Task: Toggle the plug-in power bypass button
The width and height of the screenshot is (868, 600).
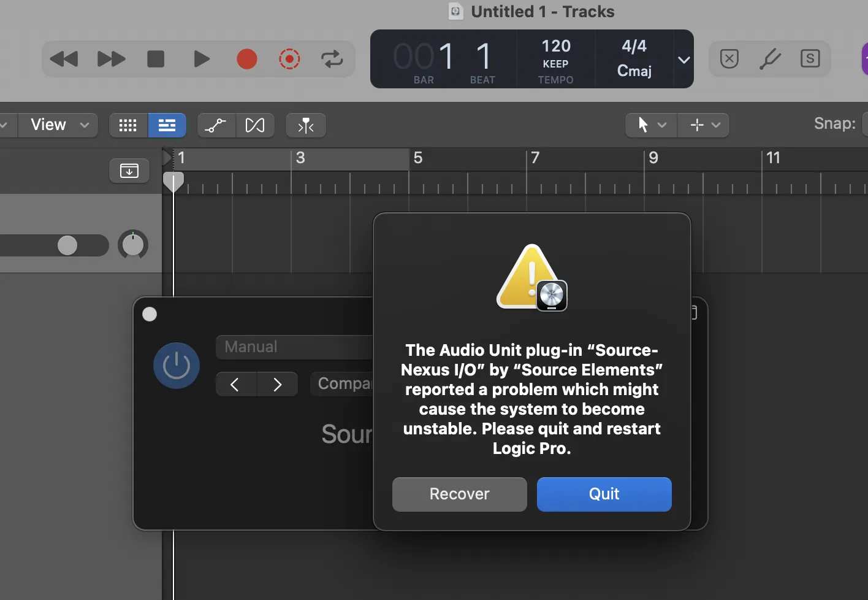Action: [x=177, y=366]
